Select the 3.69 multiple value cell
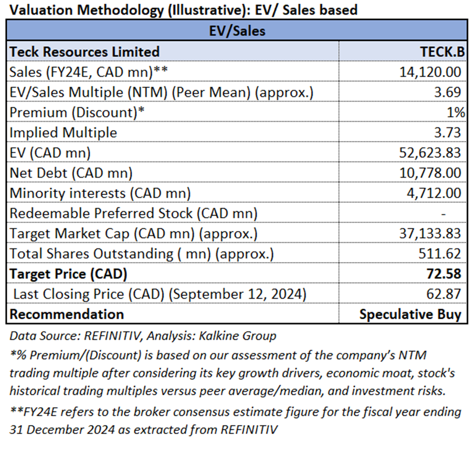The width and height of the screenshot is (476, 454). [449, 92]
